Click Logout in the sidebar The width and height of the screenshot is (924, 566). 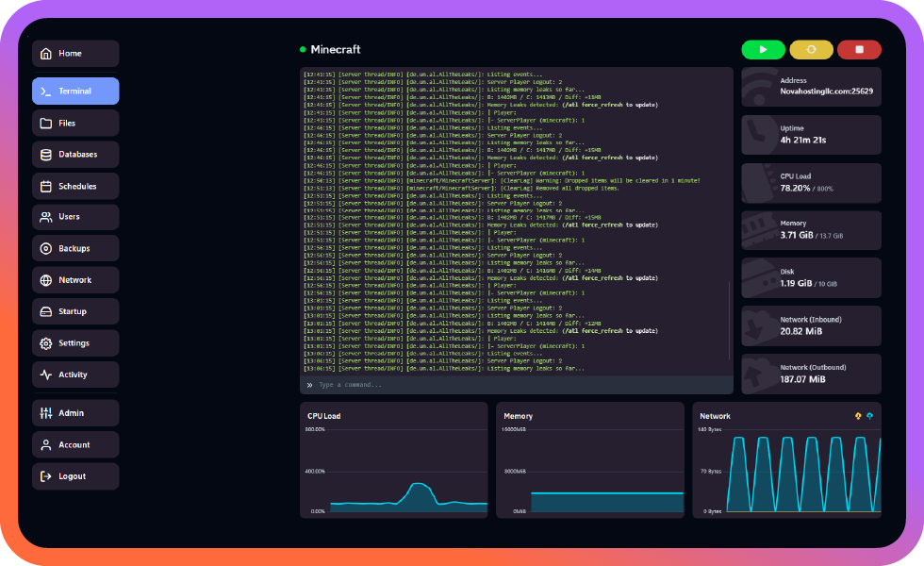(x=75, y=476)
